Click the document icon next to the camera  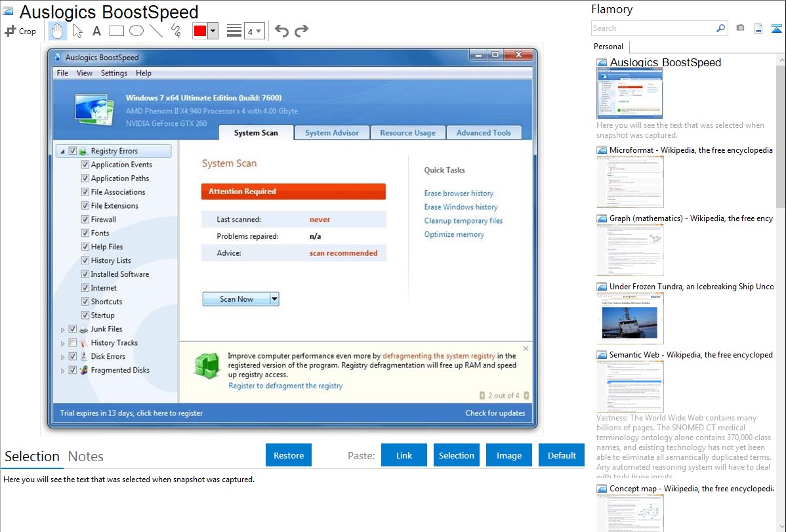(758, 28)
